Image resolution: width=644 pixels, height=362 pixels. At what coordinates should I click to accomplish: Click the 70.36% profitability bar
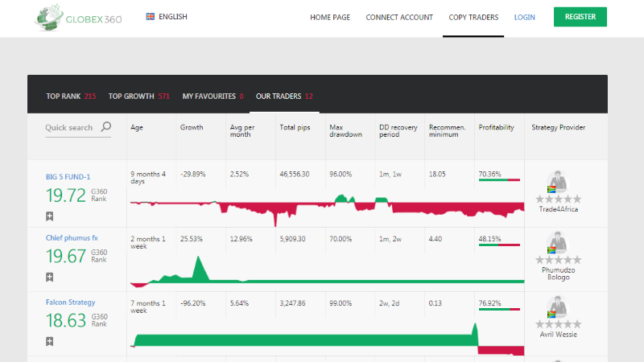click(x=499, y=179)
